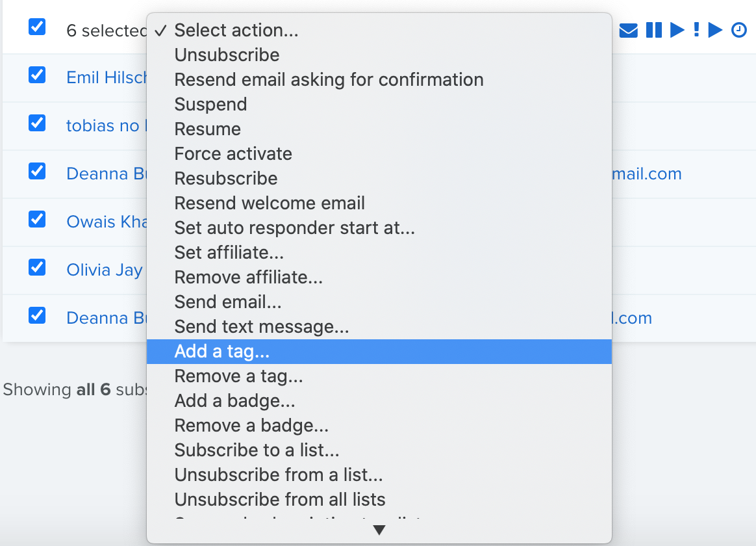Image resolution: width=756 pixels, height=546 pixels.
Task: Uncheck the Olivia Jay row checkbox
Action: click(37, 268)
